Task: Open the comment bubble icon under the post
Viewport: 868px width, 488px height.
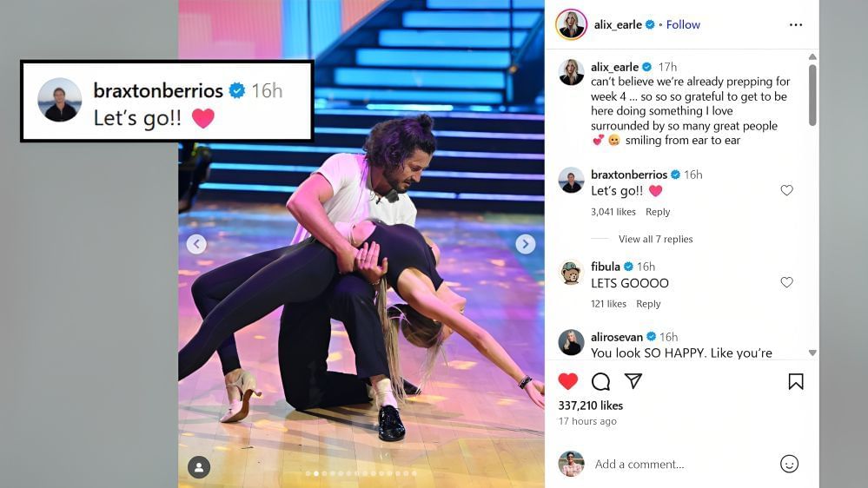Action: [x=600, y=381]
